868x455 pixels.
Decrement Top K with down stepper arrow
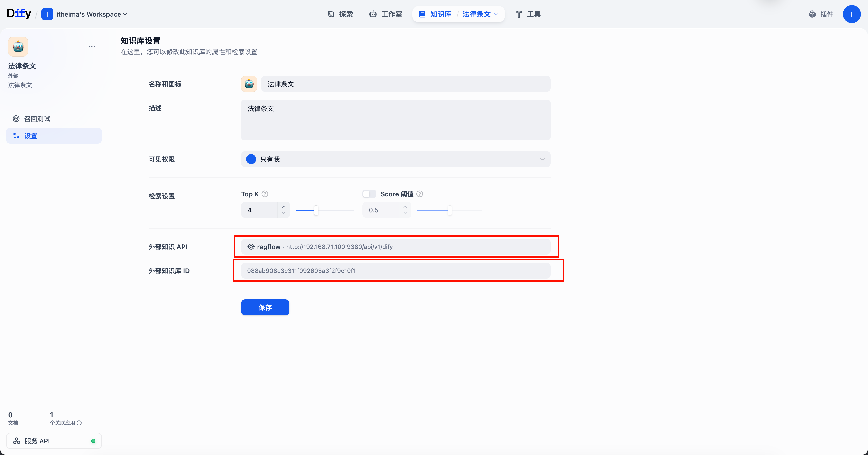click(x=284, y=213)
